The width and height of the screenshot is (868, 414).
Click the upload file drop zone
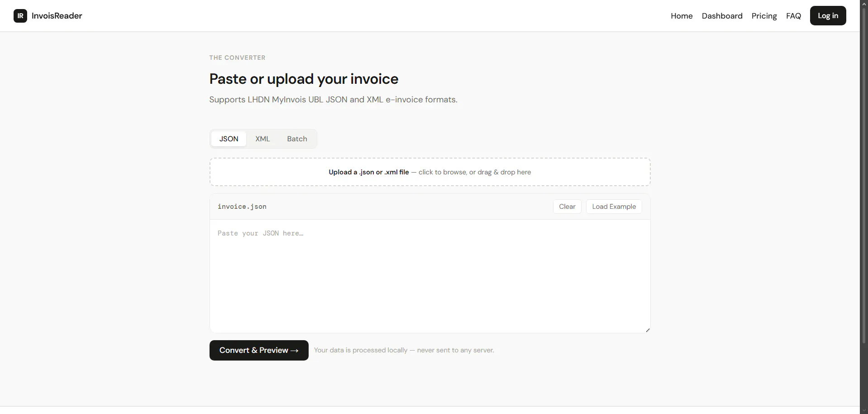[430, 172]
